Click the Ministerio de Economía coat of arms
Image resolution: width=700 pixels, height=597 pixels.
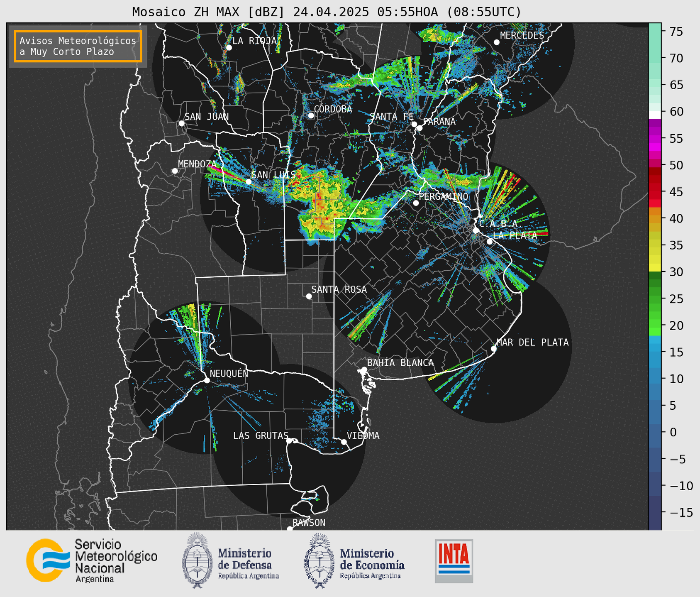coord(319,560)
